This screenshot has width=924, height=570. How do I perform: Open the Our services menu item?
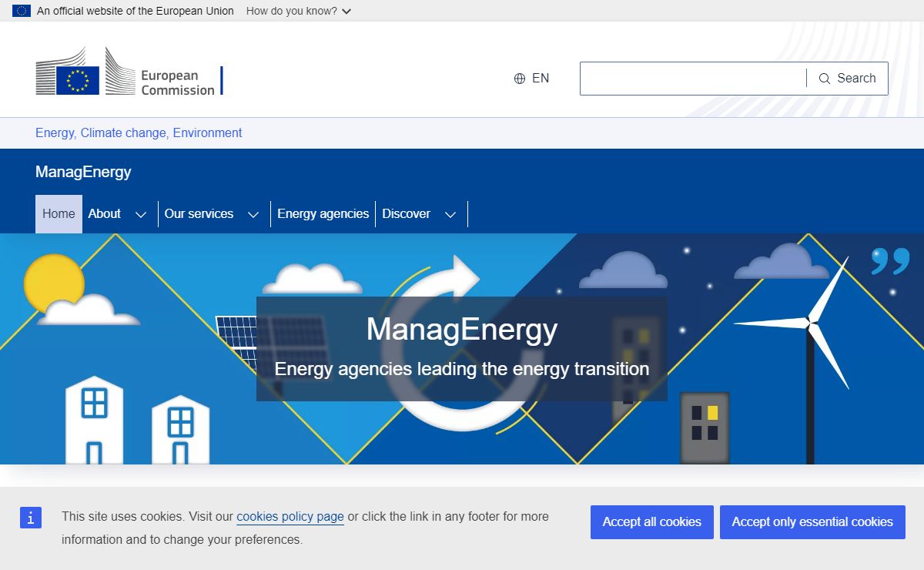coord(199,214)
